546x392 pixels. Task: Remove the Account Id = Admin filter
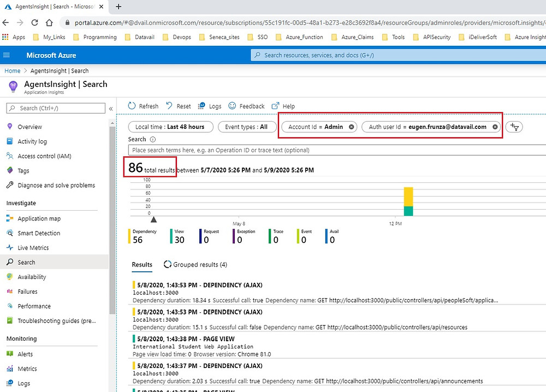(351, 127)
